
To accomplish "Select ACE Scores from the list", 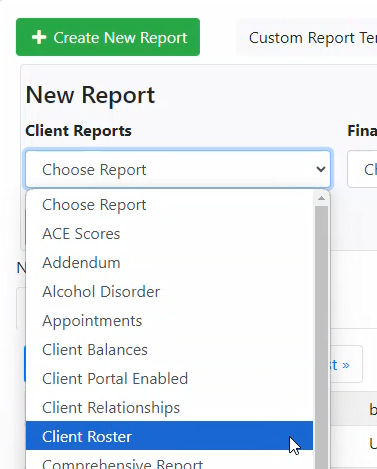I will pyautogui.click(x=169, y=234).
